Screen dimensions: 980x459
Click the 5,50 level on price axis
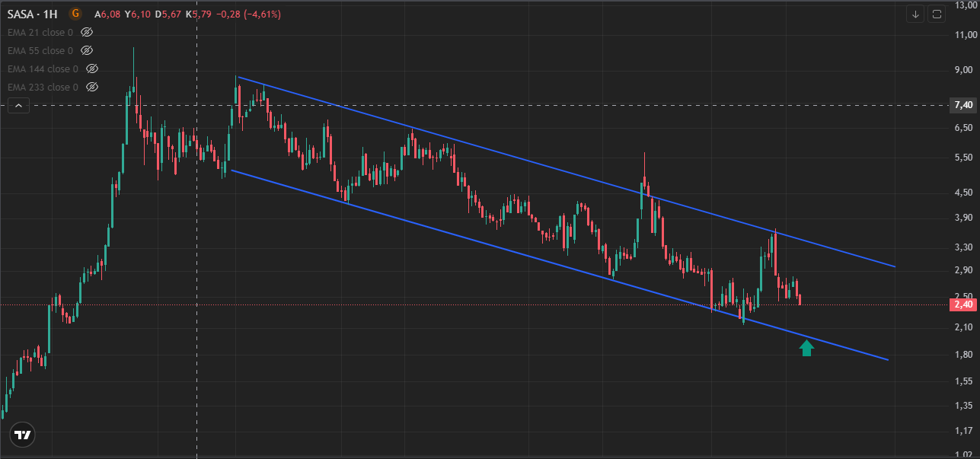(965, 158)
